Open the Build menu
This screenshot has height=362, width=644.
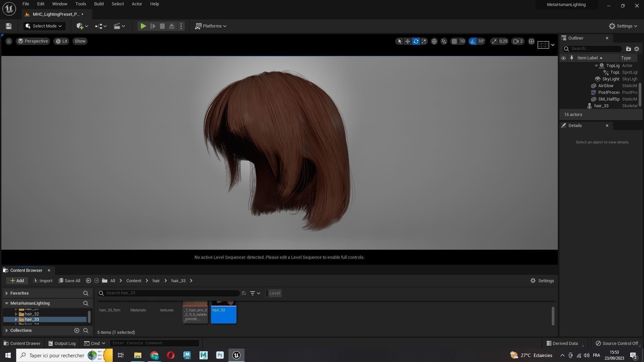99,4
